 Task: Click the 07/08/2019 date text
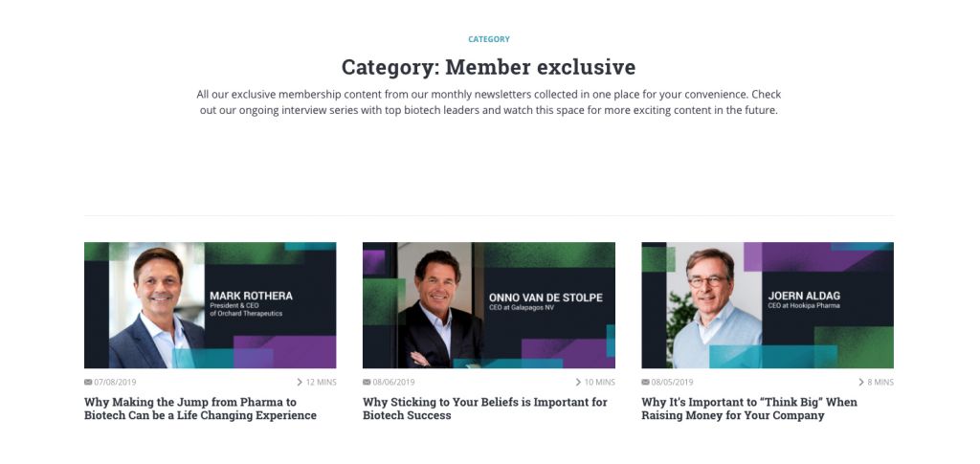tap(115, 382)
